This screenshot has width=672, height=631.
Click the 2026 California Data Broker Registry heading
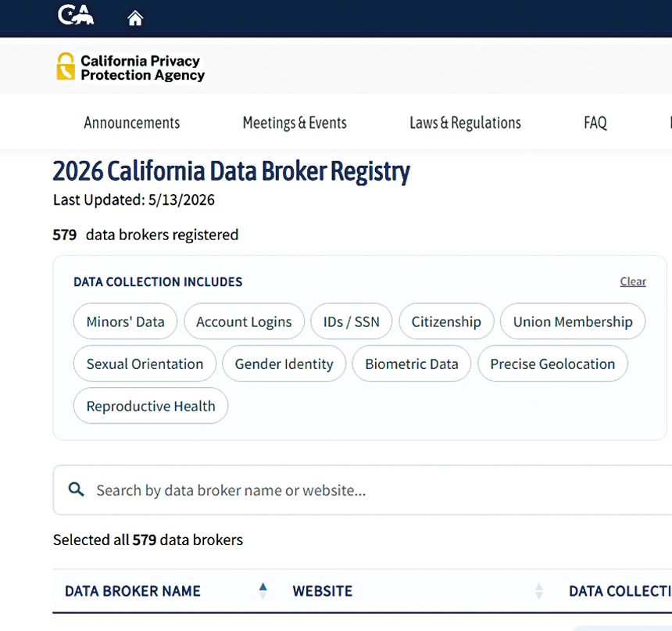click(x=231, y=171)
